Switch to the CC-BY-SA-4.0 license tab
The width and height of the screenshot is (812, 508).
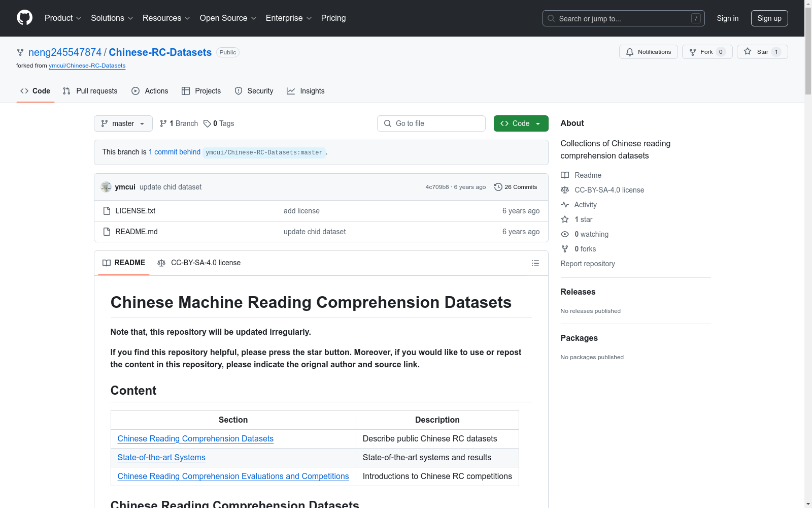tap(199, 263)
